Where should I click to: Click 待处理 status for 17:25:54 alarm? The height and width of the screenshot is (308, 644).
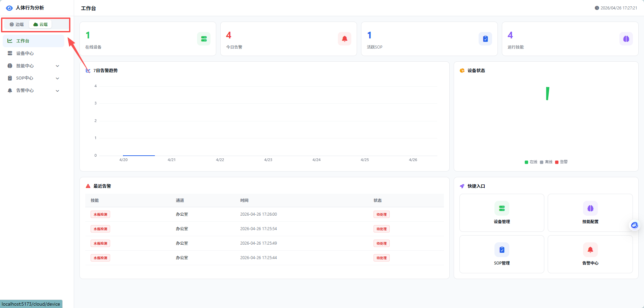tap(382, 229)
